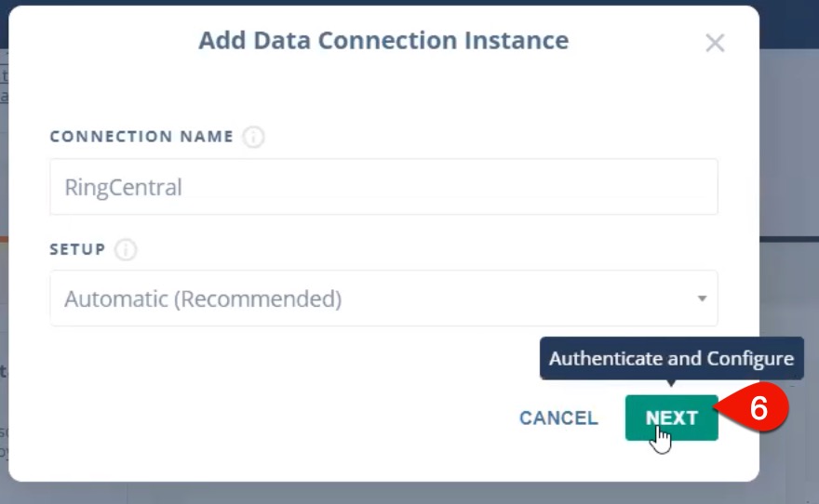This screenshot has width=819, height=504.
Task: Click the Authenticate and Configure tooltip
Action: (672, 358)
